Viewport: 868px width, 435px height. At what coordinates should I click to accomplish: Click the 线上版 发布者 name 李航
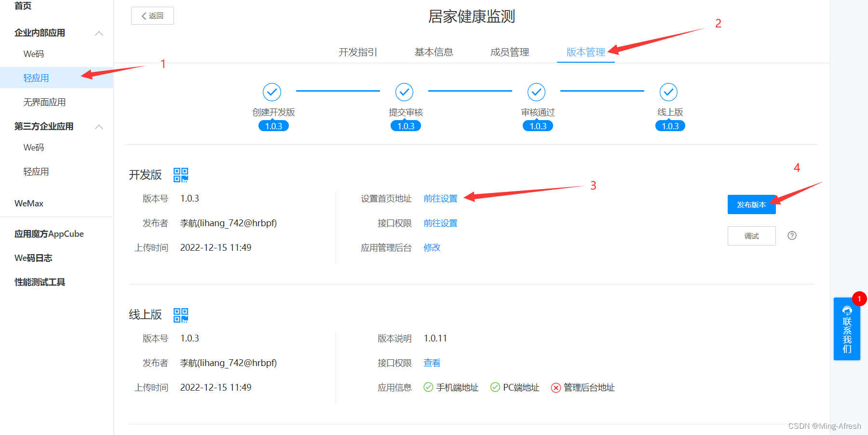(229, 363)
